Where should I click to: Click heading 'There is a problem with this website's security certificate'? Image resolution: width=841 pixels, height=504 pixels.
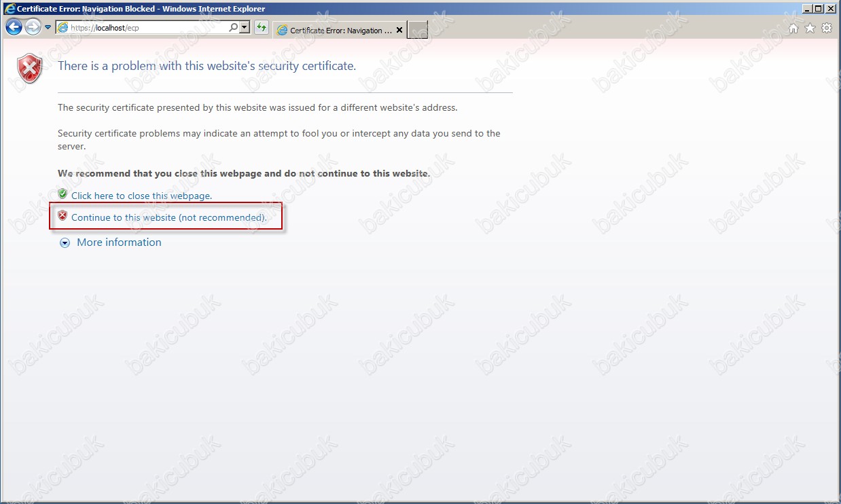pos(207,66)
